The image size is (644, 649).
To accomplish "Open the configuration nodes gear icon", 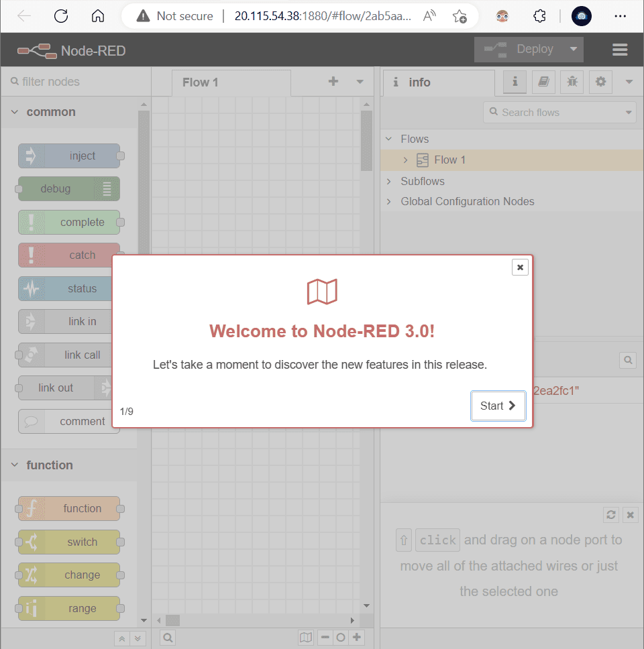I will (x=600, y=82).
